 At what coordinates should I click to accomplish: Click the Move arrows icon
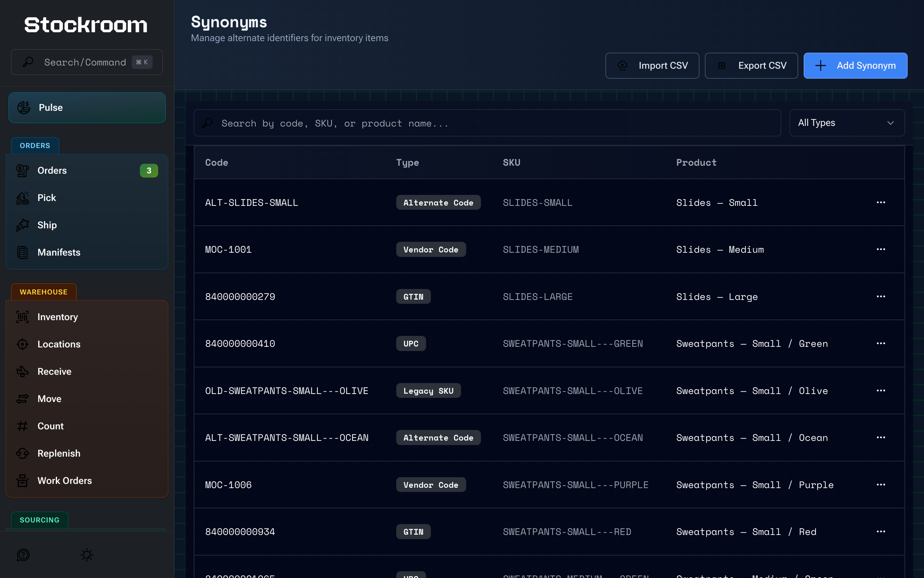coord(22,399)
